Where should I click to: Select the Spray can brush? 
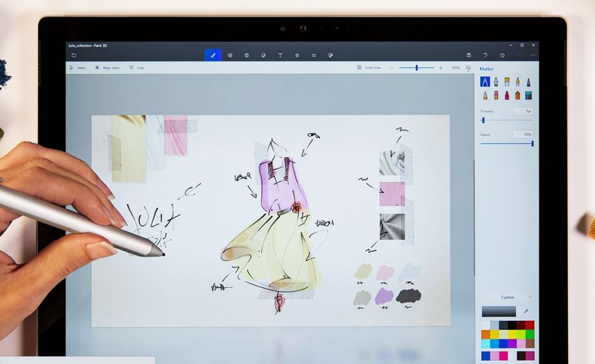coord(518,95)
